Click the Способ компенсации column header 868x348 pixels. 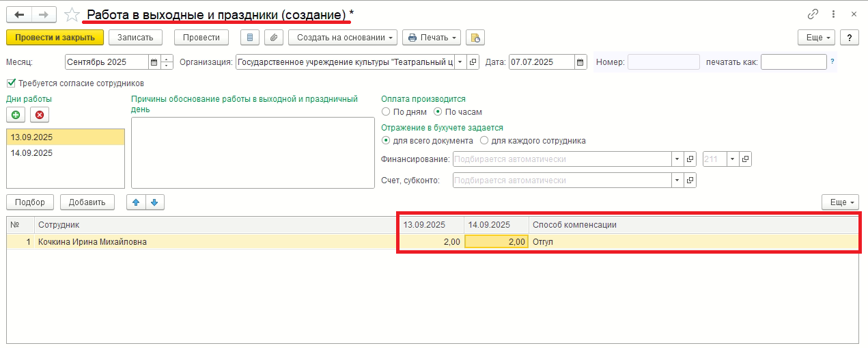(693, 224)
